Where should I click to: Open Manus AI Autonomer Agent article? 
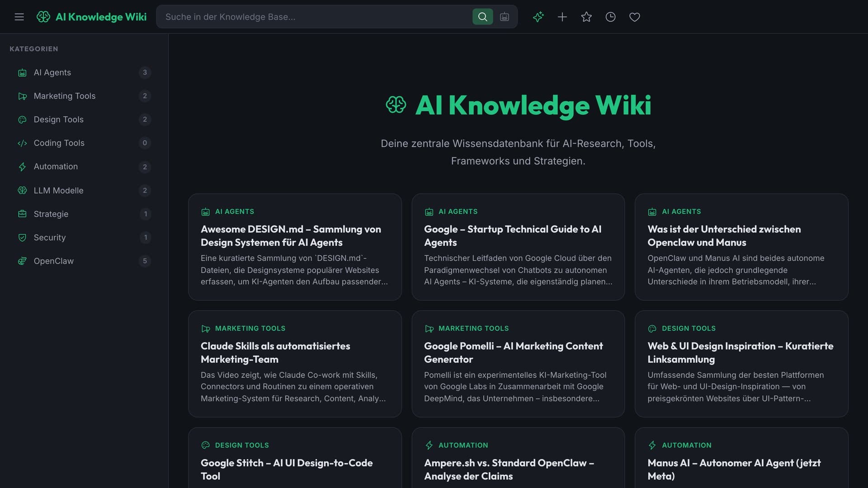[741, 458]
